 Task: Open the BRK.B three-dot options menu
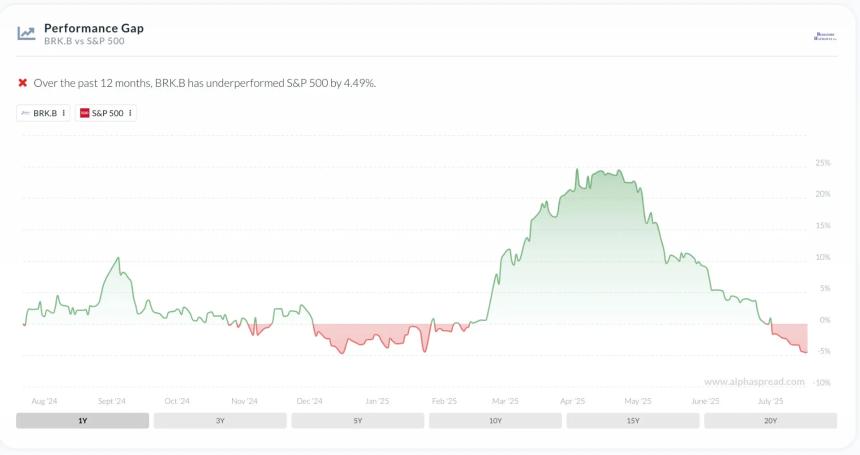click(64, 113)
